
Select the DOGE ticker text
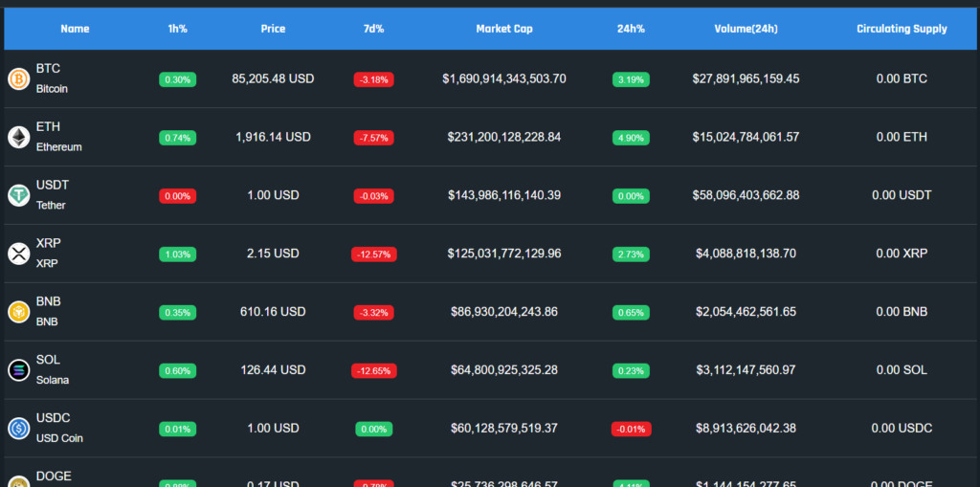[54, 476]
